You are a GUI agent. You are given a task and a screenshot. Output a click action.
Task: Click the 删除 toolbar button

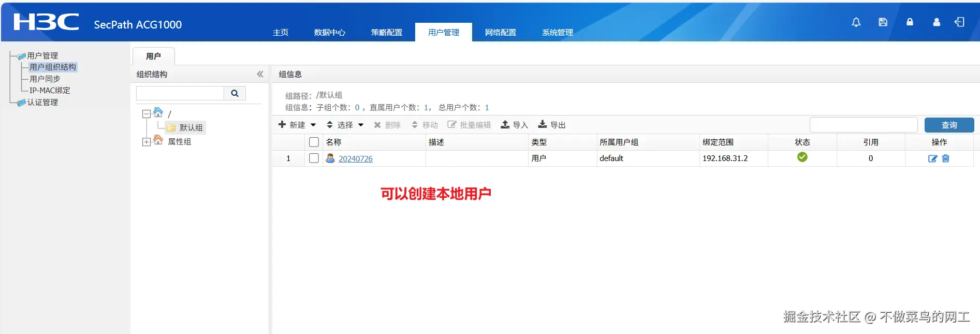tap(387, 125)
